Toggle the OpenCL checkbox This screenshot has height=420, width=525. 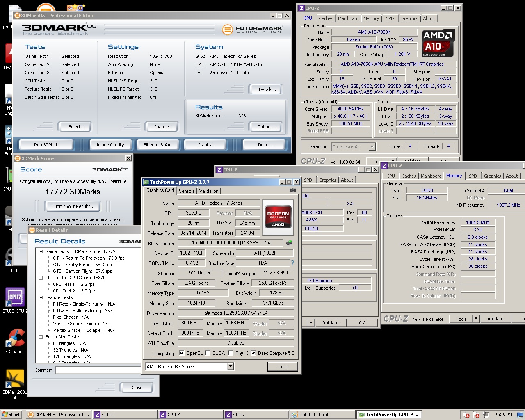point(182,353)
